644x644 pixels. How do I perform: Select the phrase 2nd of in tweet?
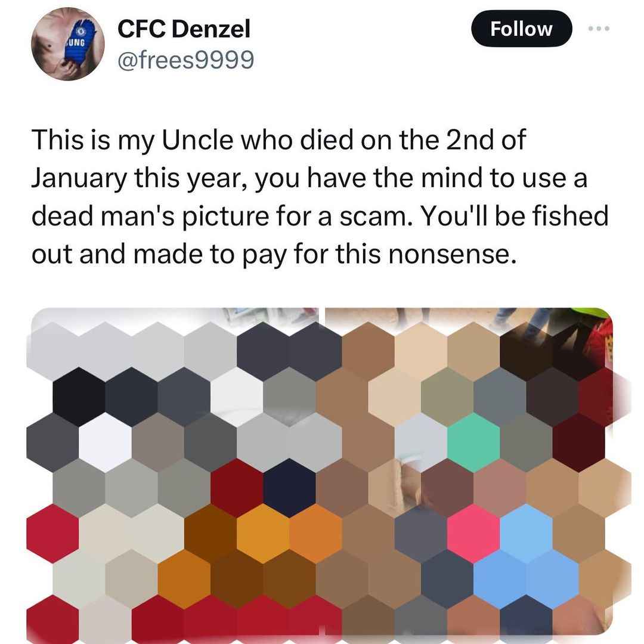coord(485,140)
